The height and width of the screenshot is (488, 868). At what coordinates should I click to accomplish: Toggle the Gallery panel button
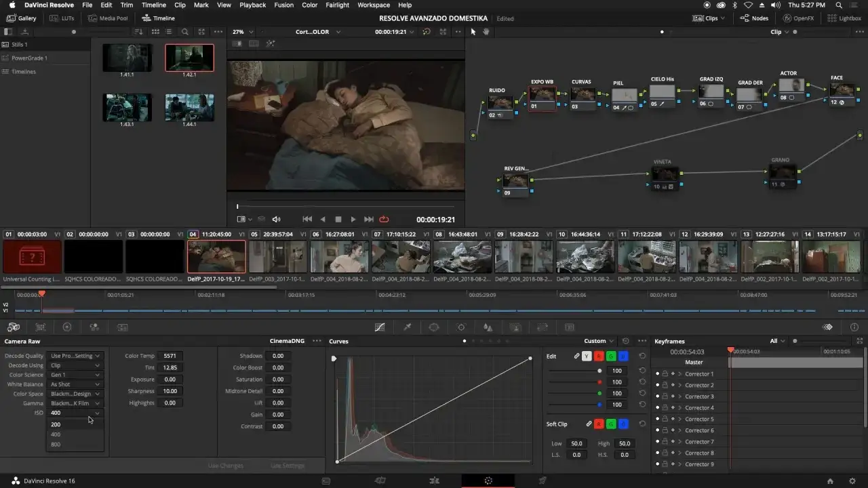tap(22, 18)
